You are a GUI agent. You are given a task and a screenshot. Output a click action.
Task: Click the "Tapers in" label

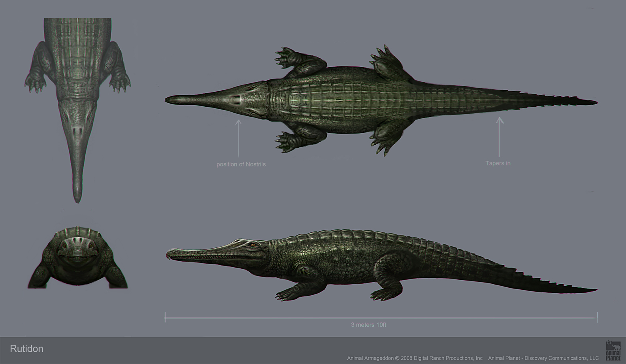click(x=498, y=163)
